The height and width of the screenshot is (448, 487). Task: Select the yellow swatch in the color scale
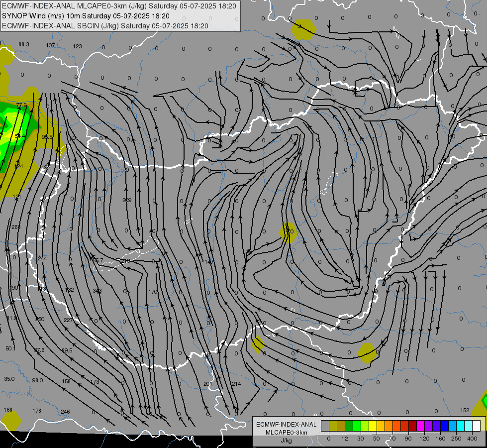373,426
